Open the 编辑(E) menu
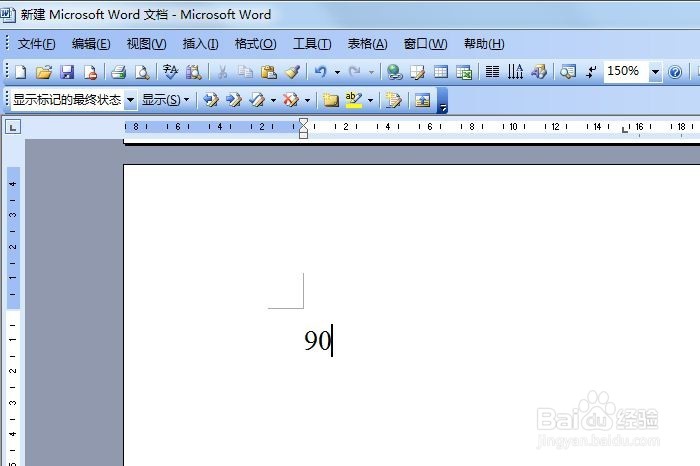 (x=91, y=44)
